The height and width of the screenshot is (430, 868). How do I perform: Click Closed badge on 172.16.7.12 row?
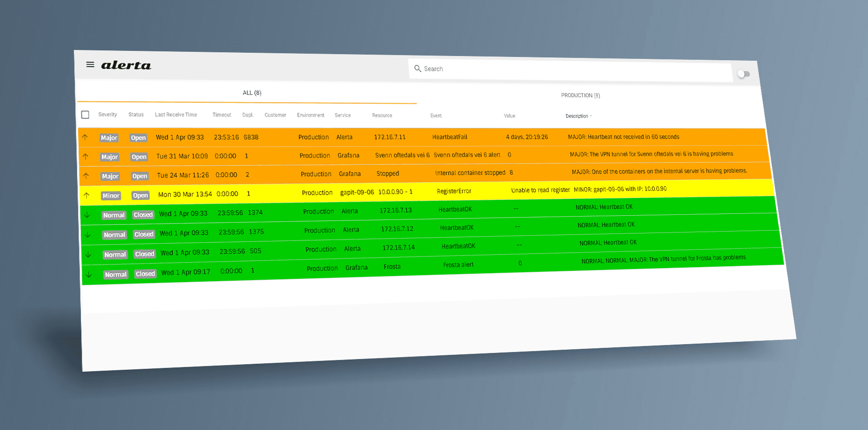click(x=144, y=234)
